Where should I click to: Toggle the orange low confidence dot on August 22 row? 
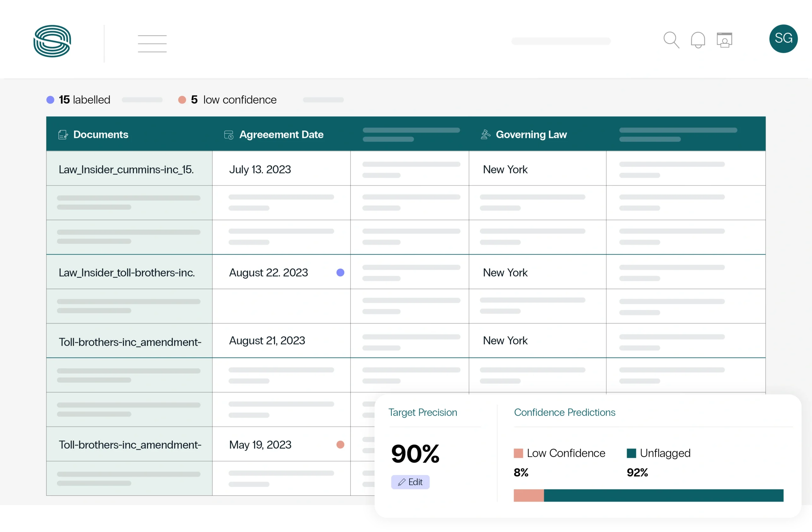[x=340, y=272]
